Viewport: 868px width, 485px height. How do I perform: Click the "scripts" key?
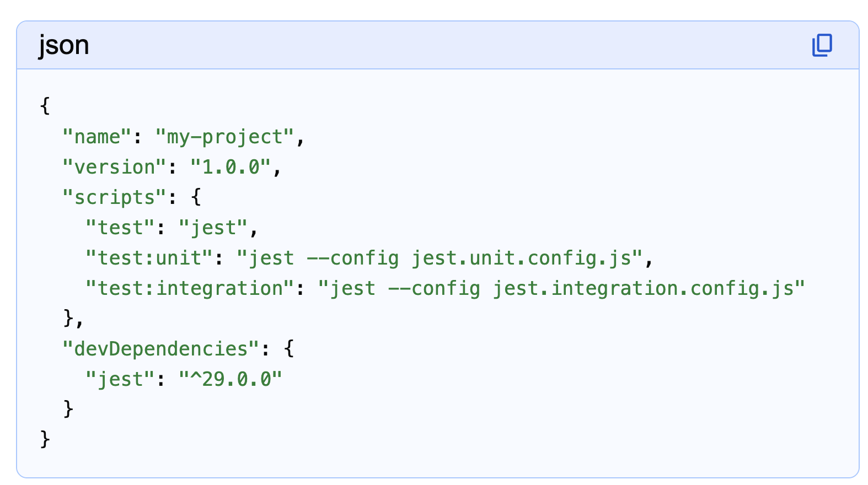click(114, 197)
